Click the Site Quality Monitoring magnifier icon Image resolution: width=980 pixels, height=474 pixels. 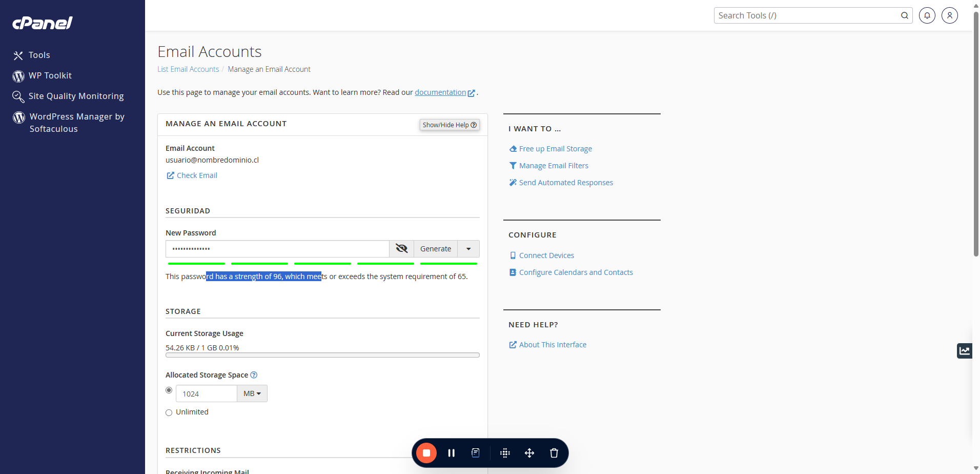(18, 97)
